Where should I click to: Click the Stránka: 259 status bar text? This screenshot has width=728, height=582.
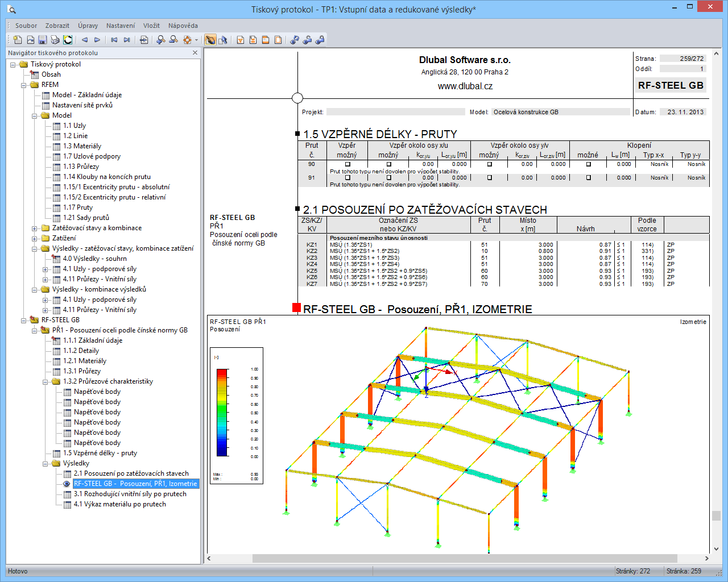[684, 571]
